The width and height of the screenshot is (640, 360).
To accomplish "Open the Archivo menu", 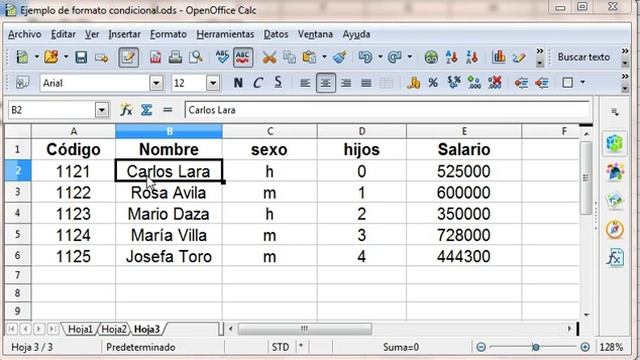I will pos(24,34).
